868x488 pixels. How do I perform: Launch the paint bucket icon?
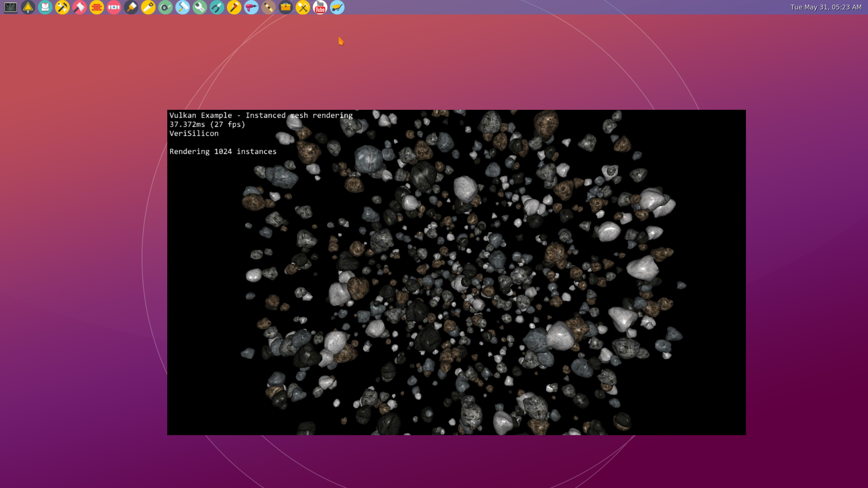tap(45, 7)
